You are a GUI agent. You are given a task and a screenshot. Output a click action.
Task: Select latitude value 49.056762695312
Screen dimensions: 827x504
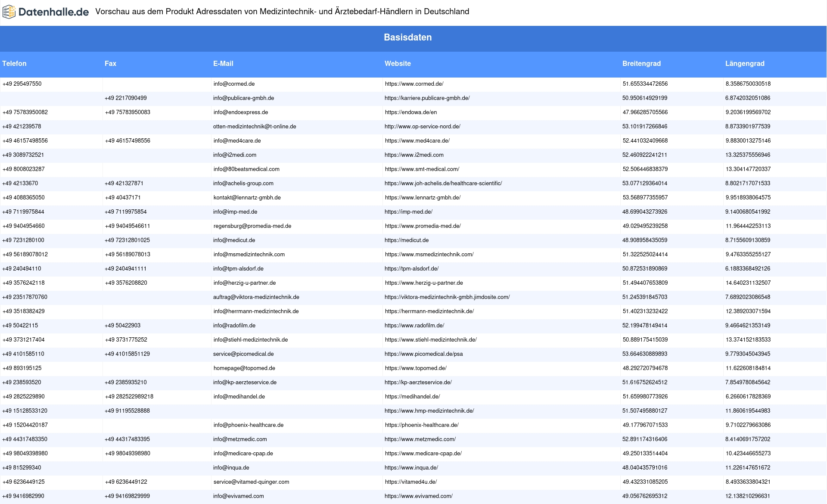click(x=645, y=496)
